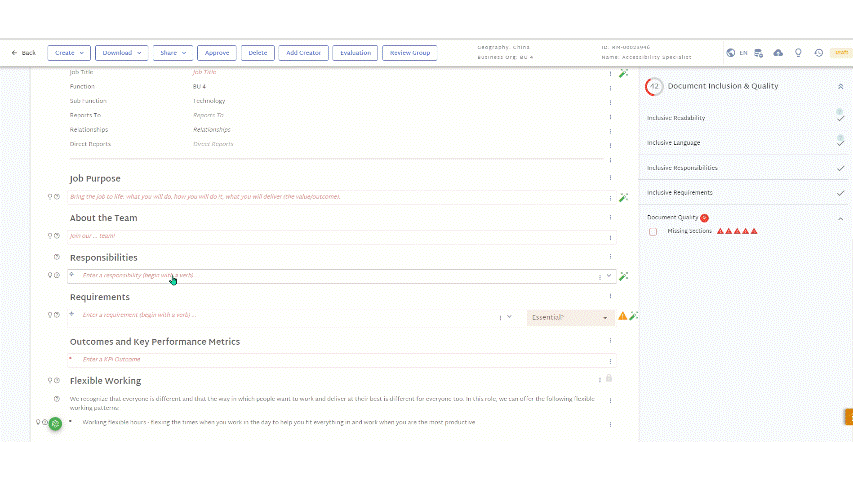Viewport: 853px width, 480px height.
Task: Click the lock icon beside Flexible Working
Action: (x=609, y=378)
